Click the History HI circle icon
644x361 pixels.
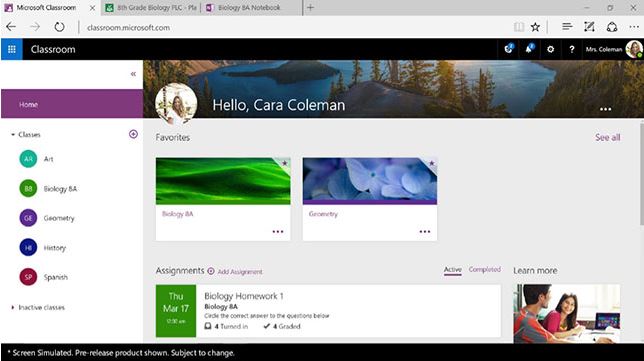tap(28, 248)
